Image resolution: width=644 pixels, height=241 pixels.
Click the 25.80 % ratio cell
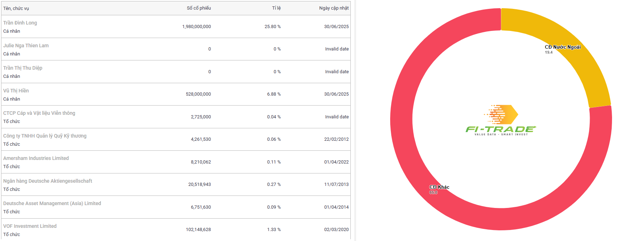(273, 27)
